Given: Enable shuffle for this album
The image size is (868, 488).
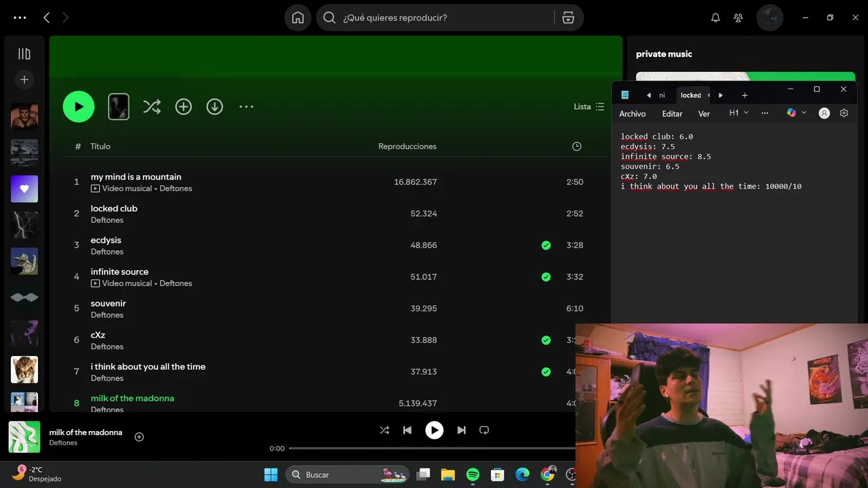Looking at the screenshot, I should tap(152, 106).
